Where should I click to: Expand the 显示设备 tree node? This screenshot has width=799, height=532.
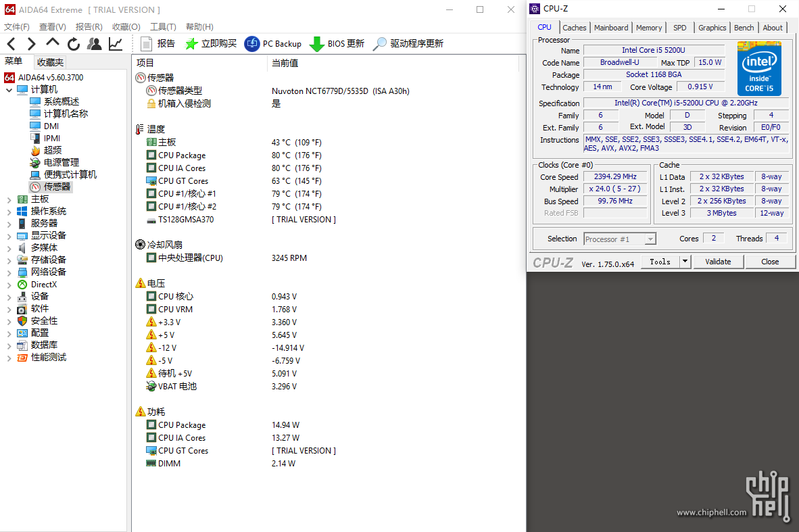pyautogui.click(x=9, y=236)
